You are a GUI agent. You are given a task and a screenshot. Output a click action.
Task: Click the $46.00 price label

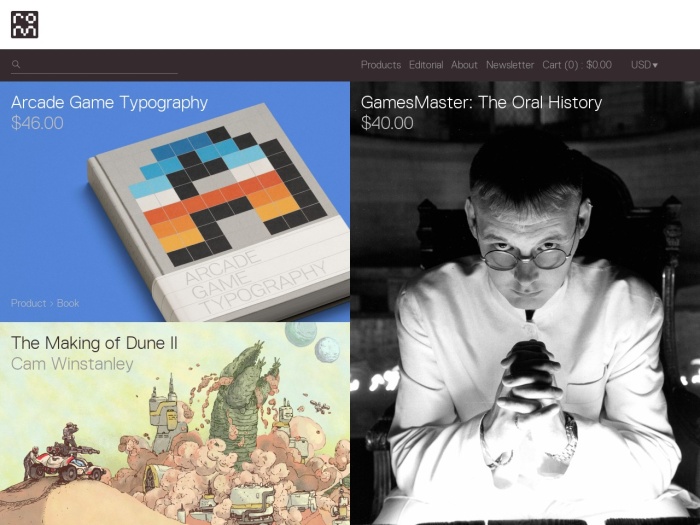pyautogui.click(x=37, y=123)
